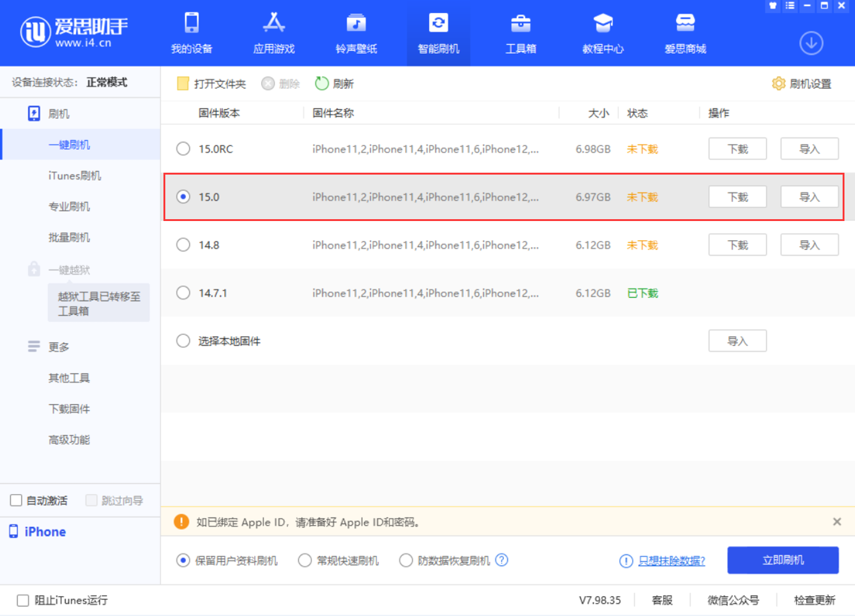Click the circular download arrow icon
This screenshot has width=855, height=616.
[x=811, y=43]
